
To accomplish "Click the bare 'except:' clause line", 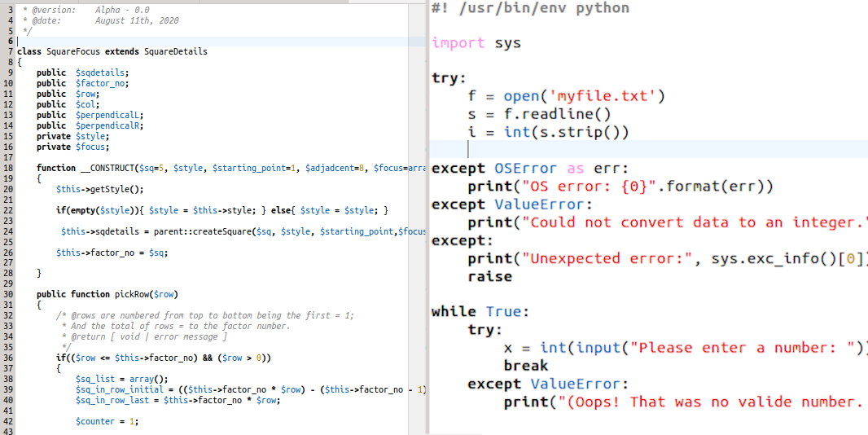I will (x=462, y=240).
